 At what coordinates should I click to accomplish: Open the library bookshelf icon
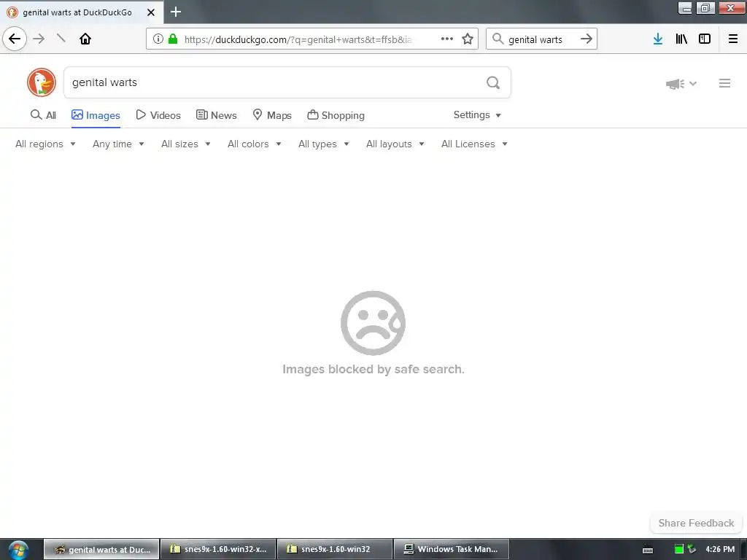point(681,39)
